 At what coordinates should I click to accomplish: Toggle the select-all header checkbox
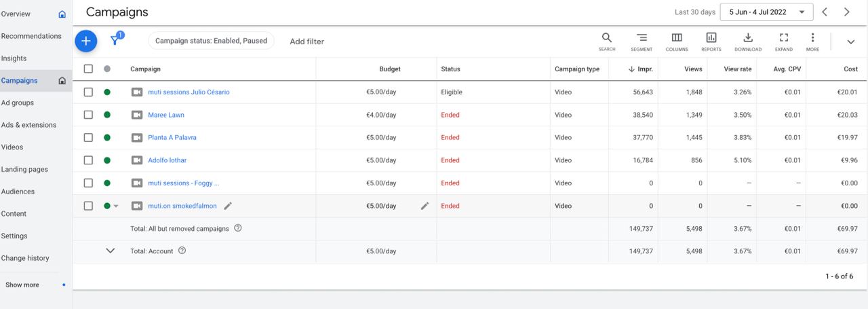(88, 69)
